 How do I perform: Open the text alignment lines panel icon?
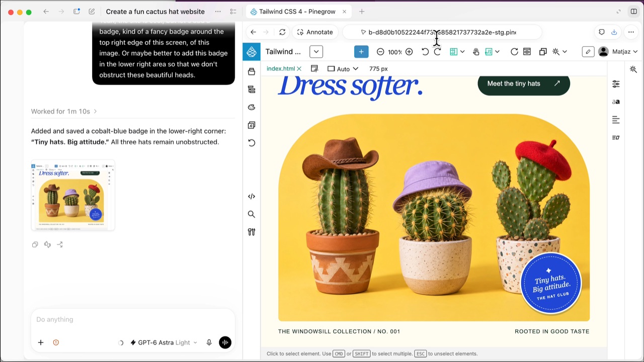click(616, 120)
